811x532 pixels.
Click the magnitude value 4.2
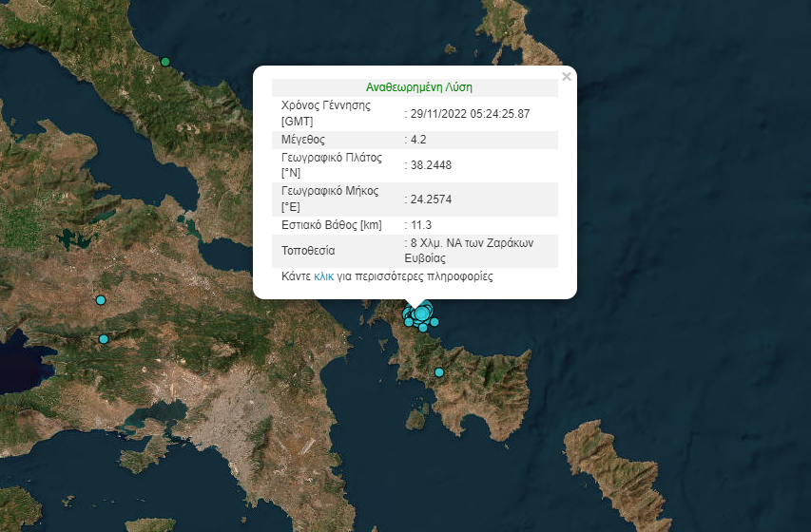click(416, 140)
